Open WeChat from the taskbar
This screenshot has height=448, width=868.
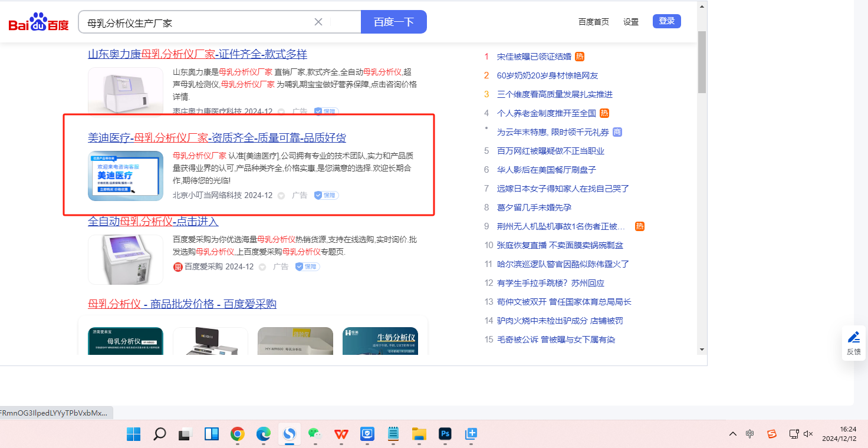pos(315,434)
